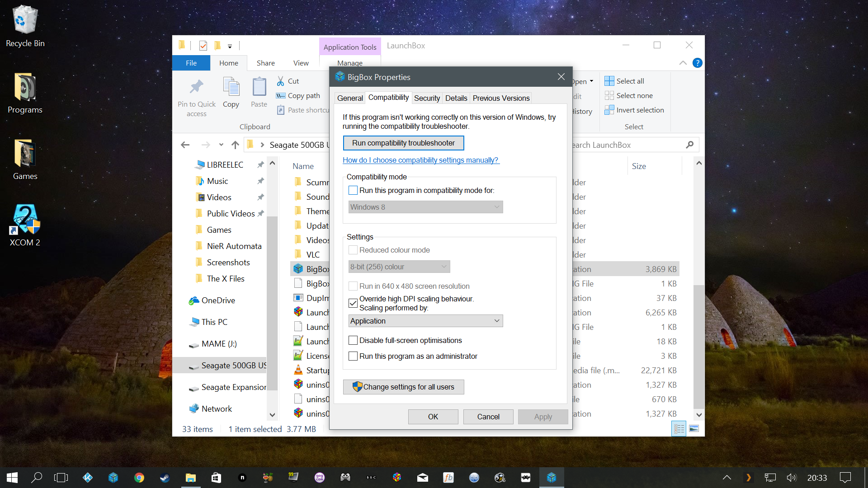Show hidden system tray icons
This screenshot has width=868, height=488.
pos(727,478)
